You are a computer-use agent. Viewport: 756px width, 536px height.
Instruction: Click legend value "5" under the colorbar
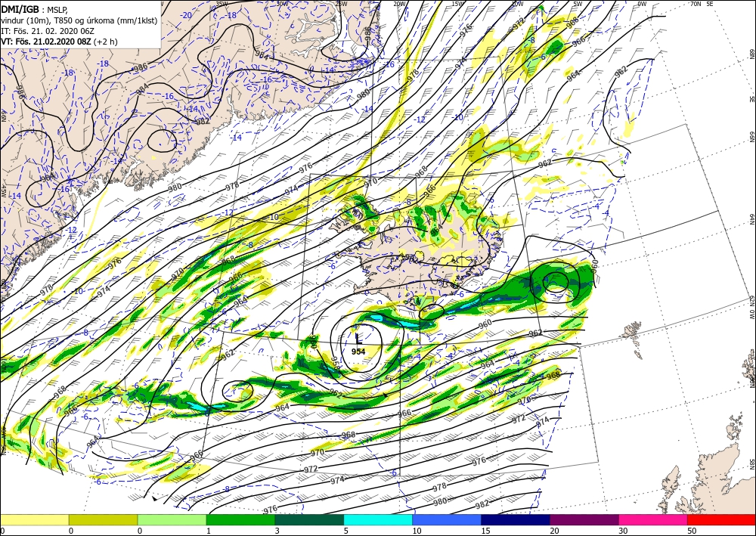(x=345, y=531)
